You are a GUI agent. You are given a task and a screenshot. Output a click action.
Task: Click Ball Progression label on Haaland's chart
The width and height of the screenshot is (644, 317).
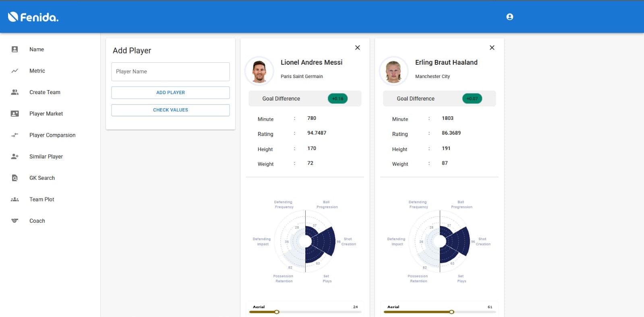pyautogui.click(x=462, y=204)
